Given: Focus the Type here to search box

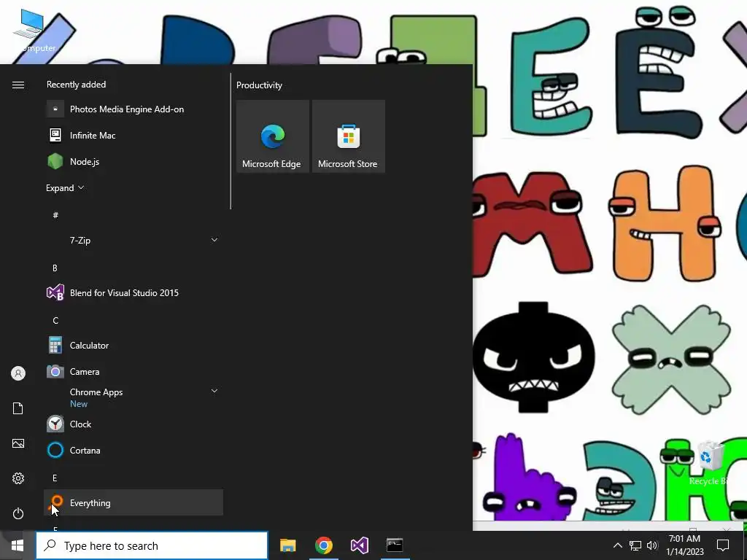Looking at the screenshot, I should (x=152, y=545).
